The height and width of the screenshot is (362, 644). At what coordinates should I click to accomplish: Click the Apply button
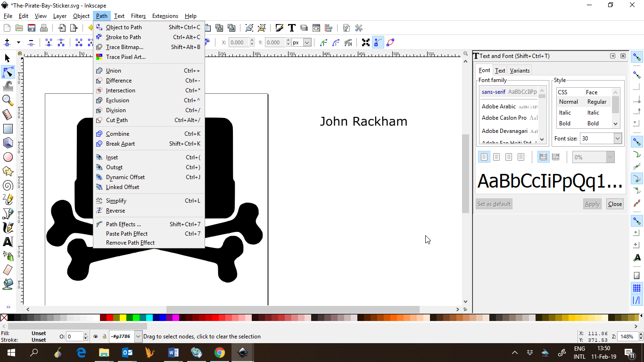click(592, 204)
